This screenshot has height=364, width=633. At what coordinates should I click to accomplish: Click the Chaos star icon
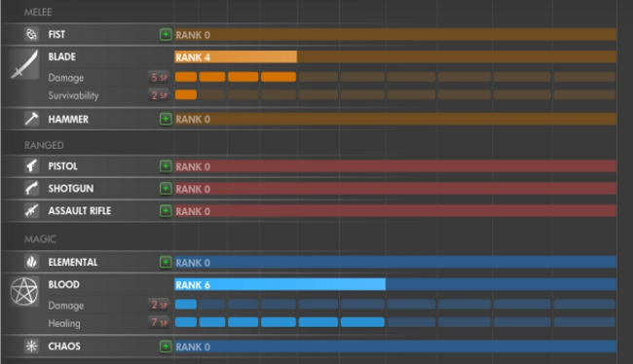click(x=31, y=346)
